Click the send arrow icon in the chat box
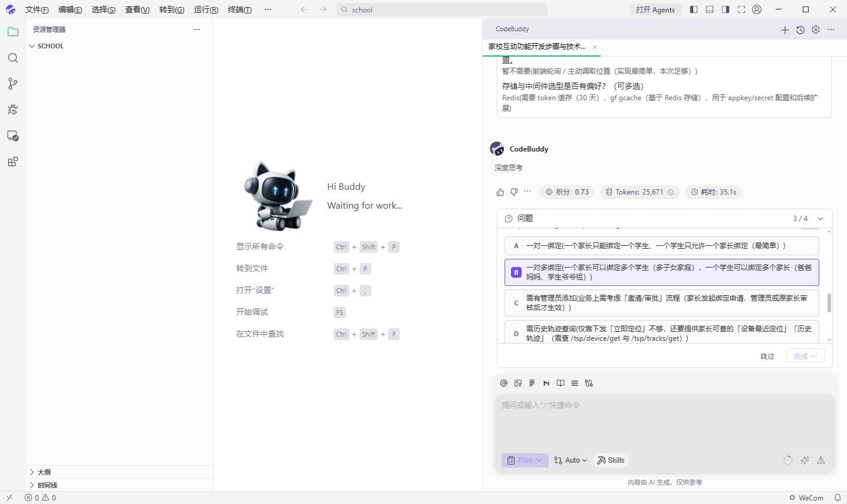 [x=821, y=460]
